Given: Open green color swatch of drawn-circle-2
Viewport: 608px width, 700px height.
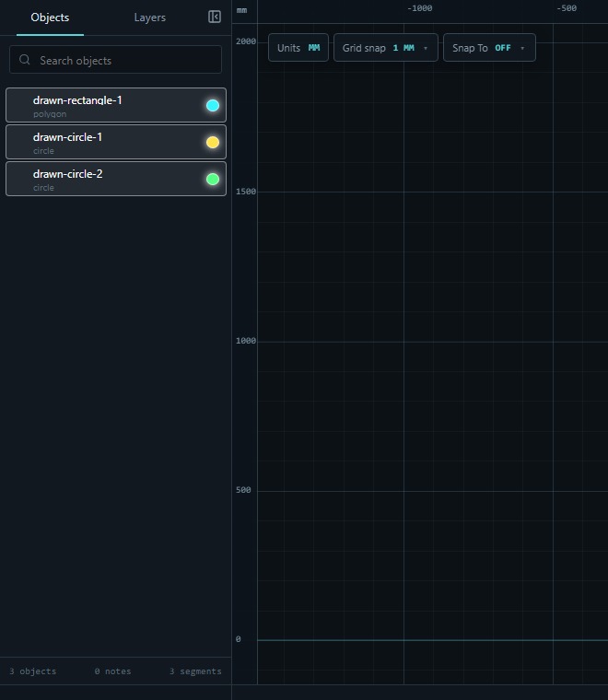Looking at the screenshot, I should coord(213,179).
